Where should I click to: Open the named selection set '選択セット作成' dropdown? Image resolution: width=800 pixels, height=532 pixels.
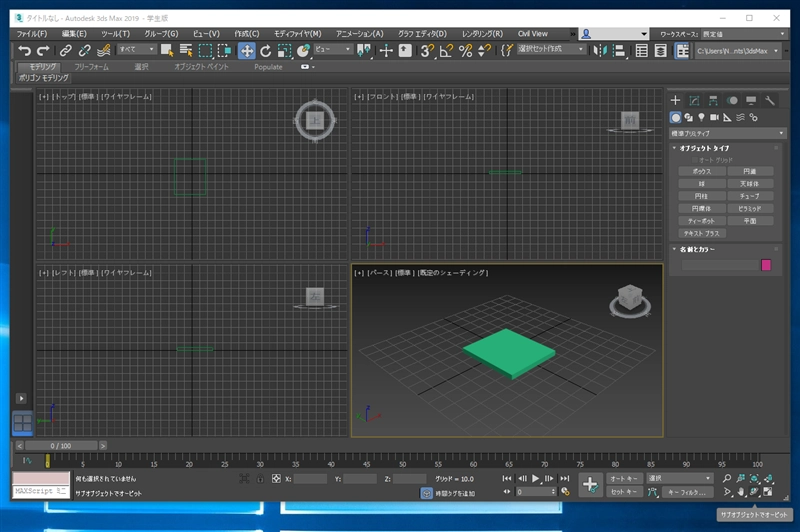pos(551,49)
